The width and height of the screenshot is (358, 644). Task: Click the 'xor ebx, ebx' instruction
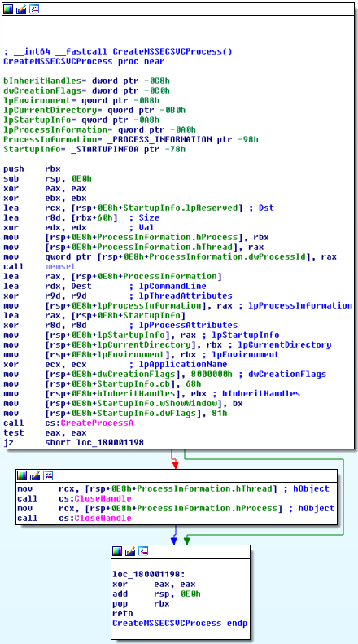point(45,199)
